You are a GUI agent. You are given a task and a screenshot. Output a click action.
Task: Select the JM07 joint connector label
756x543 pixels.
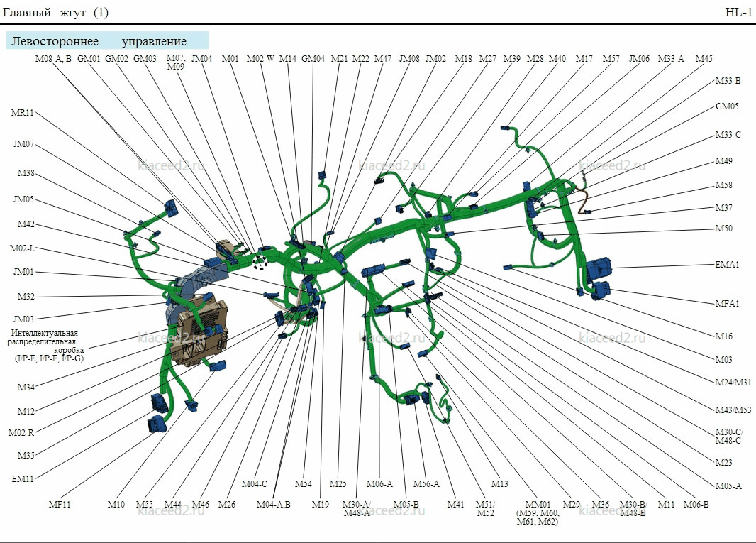23,144
